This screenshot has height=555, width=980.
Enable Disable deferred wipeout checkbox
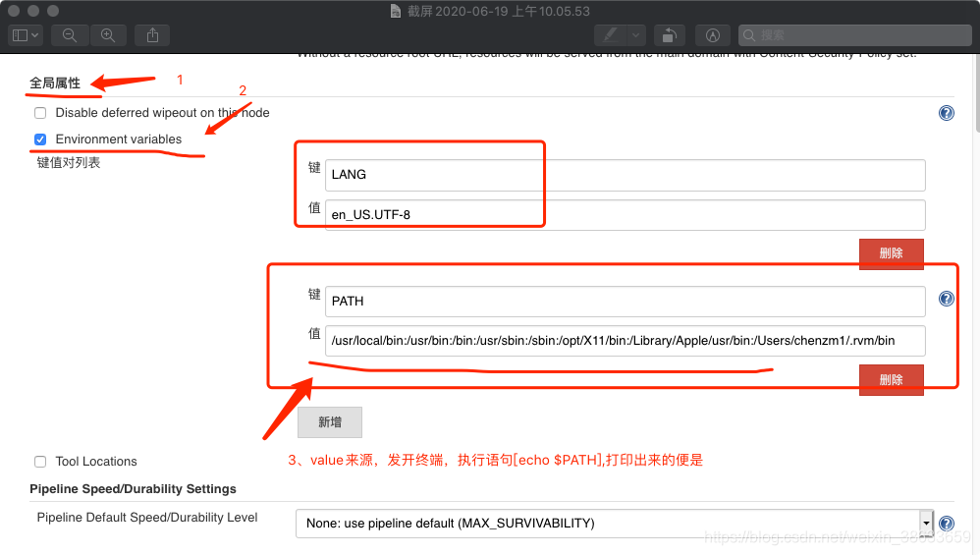pyautogui.click(x=40, y=113)
